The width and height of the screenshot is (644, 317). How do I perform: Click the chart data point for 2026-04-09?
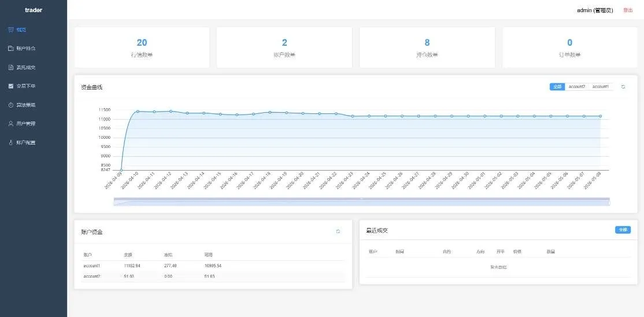(x=121, y=170)
